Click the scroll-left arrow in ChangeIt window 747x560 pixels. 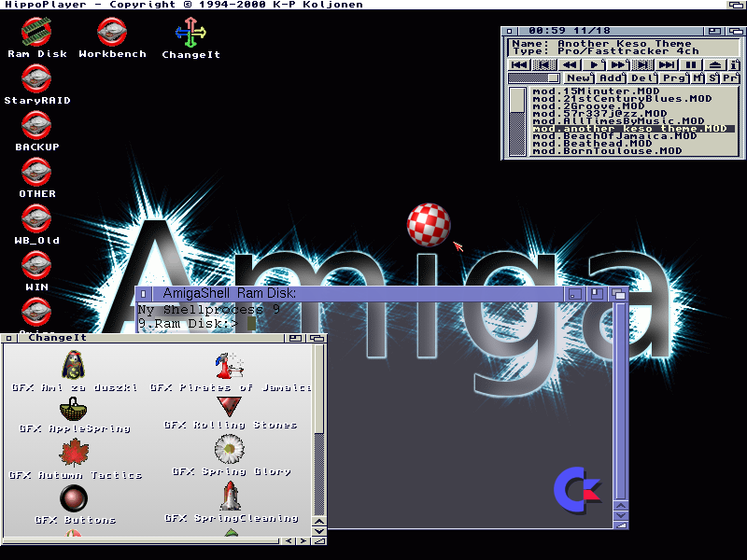point(289,541)
